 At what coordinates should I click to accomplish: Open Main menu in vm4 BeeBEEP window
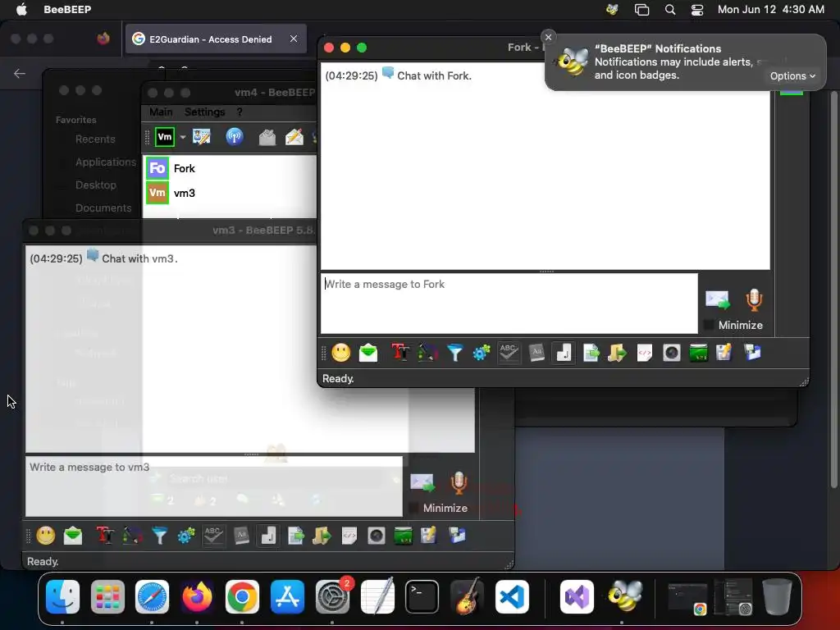click(161, 112)
